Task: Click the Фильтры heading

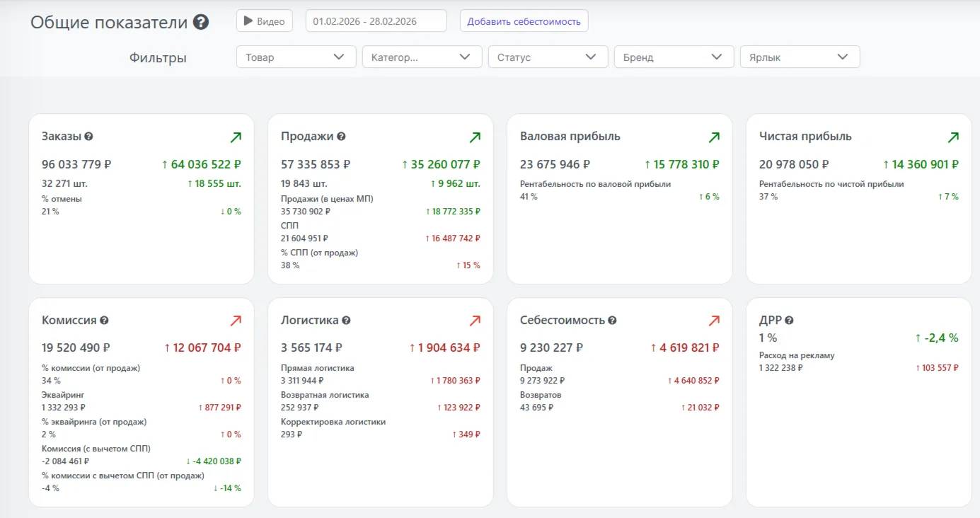Action: click(x=158, y=58)
